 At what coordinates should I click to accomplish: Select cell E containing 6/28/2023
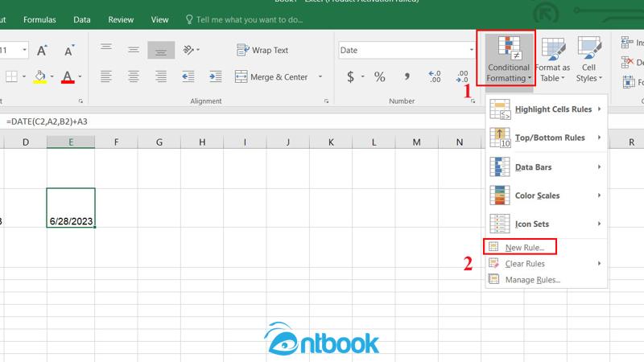[x=71, y=208]
